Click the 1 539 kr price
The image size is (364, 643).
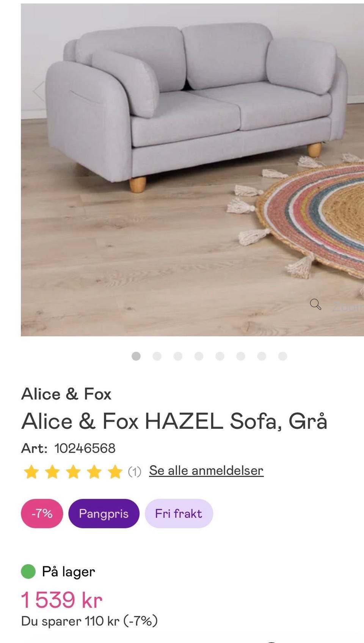[62, 600]
